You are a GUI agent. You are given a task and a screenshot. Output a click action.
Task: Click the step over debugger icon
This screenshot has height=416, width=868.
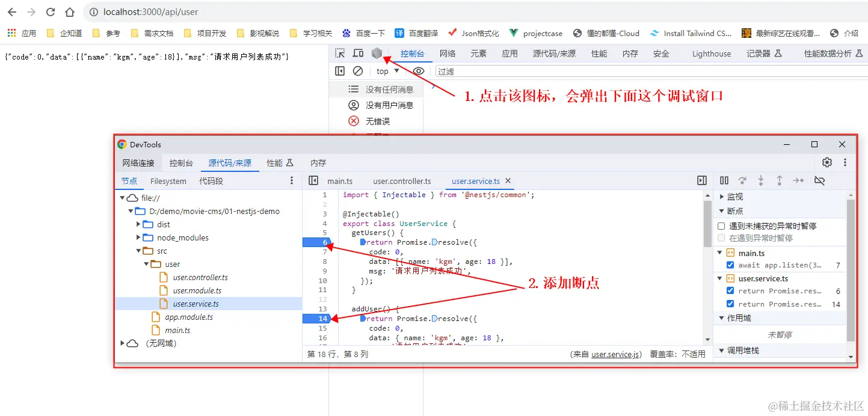[743, 180]
